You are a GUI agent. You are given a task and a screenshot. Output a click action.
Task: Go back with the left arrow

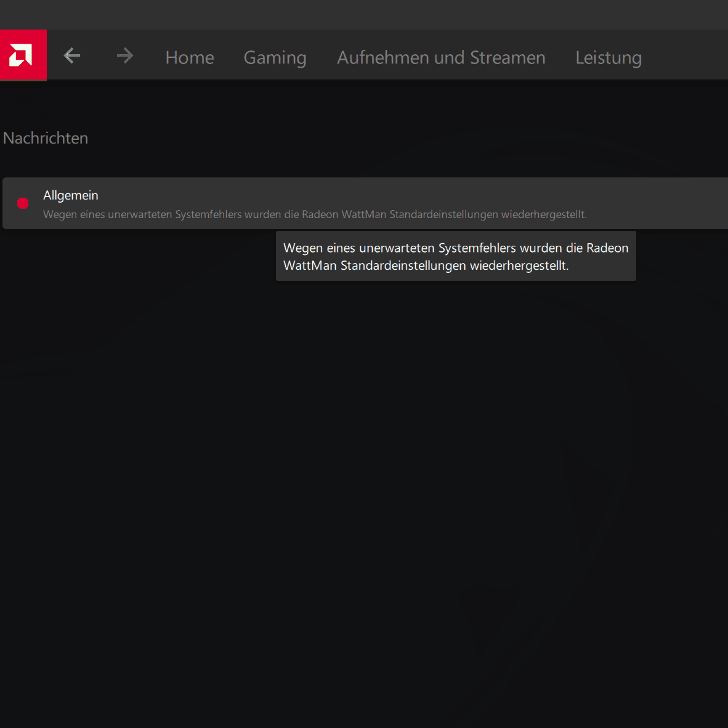pyautogui.click(x=72, y=55)
